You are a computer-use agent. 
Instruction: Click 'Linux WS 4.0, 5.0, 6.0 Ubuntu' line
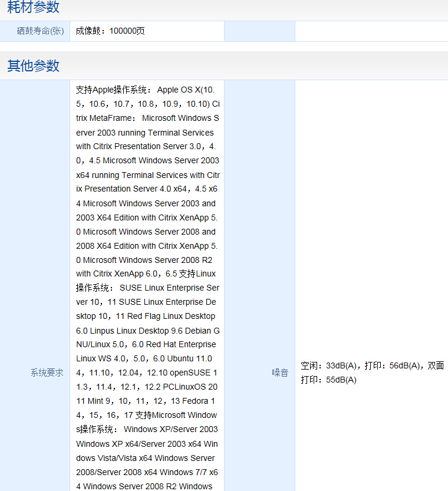click(144, 358)
